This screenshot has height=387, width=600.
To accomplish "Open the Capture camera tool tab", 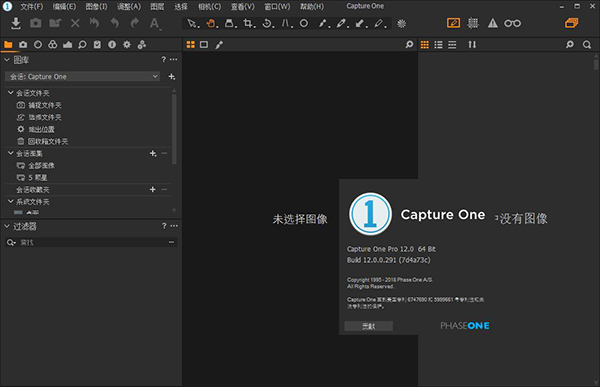I will coord(23,45).
